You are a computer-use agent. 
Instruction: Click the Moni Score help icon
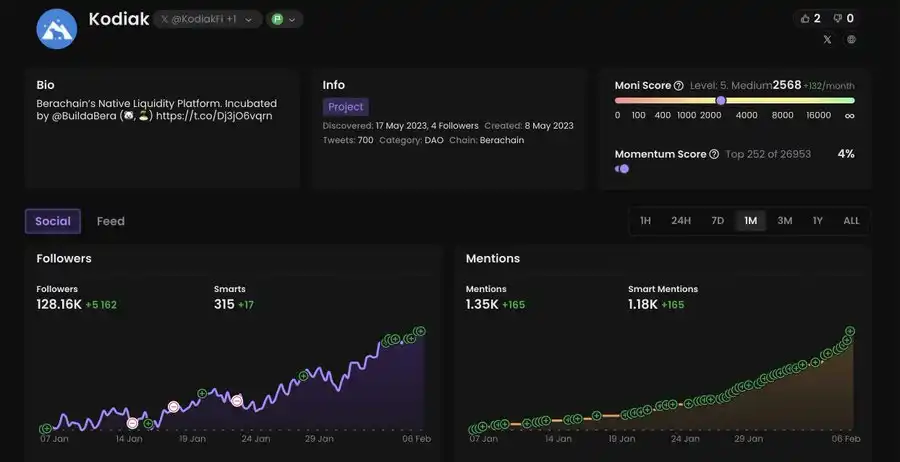point(679,86)
